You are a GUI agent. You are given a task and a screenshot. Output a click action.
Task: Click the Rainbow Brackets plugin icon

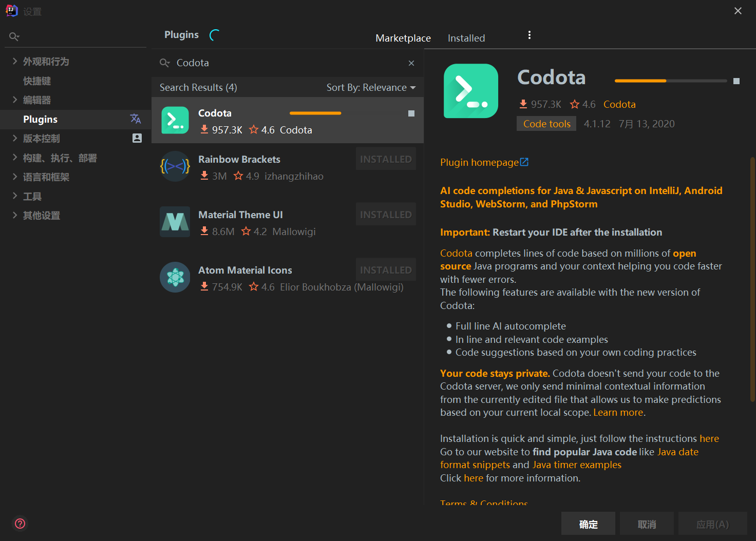(x=175, y=166)
